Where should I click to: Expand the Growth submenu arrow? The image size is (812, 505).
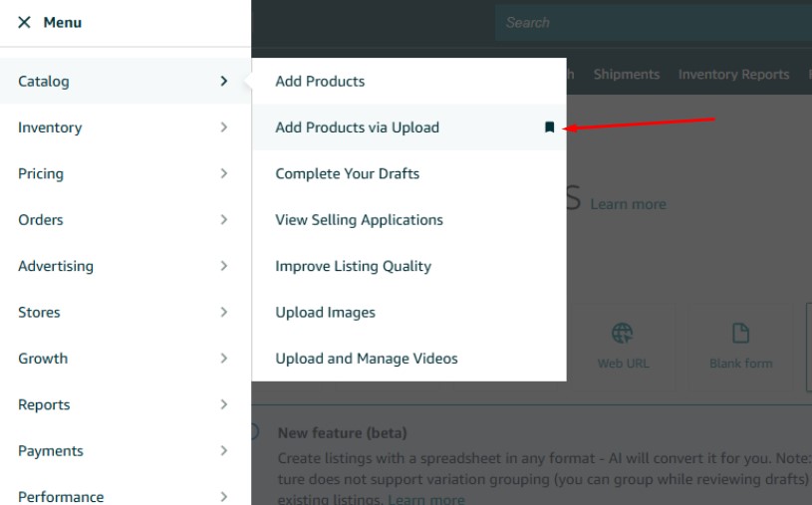point(224,358)
